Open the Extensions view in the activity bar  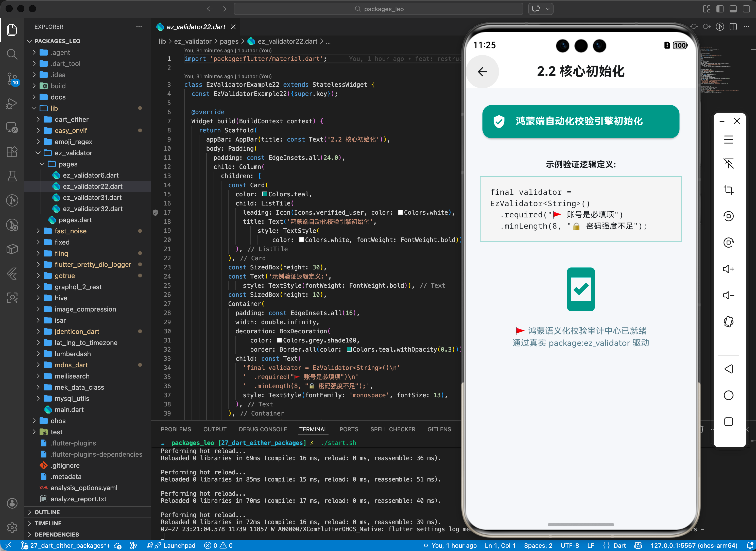[x=12, y=152]
